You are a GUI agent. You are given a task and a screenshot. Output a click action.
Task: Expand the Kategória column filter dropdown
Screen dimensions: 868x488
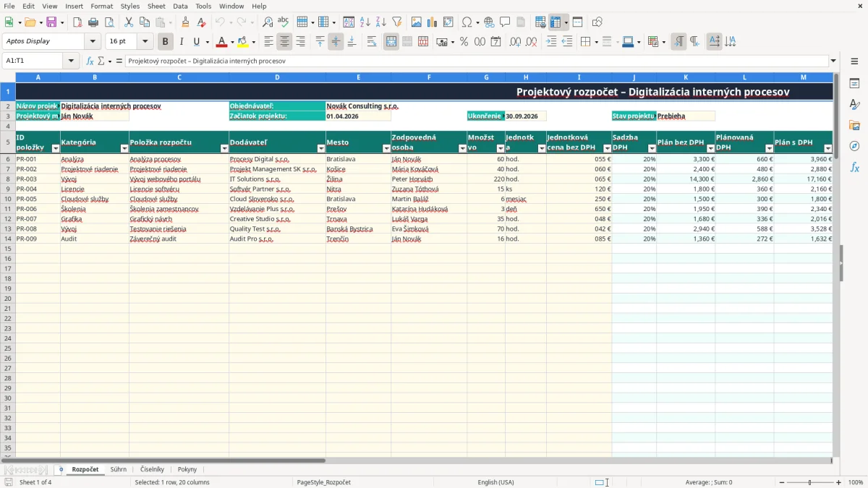tap(124, 148)
